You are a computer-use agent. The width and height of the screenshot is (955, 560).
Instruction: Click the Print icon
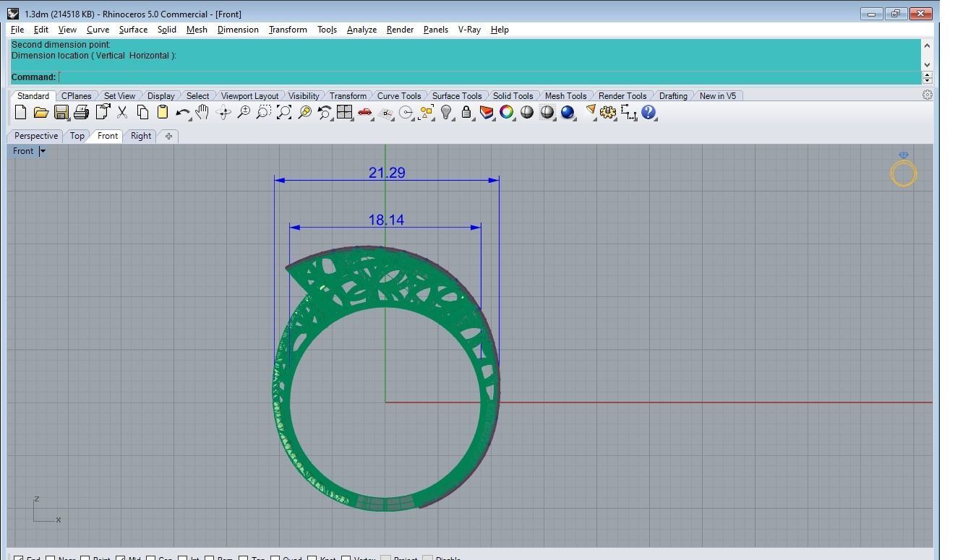pos(81,112)
